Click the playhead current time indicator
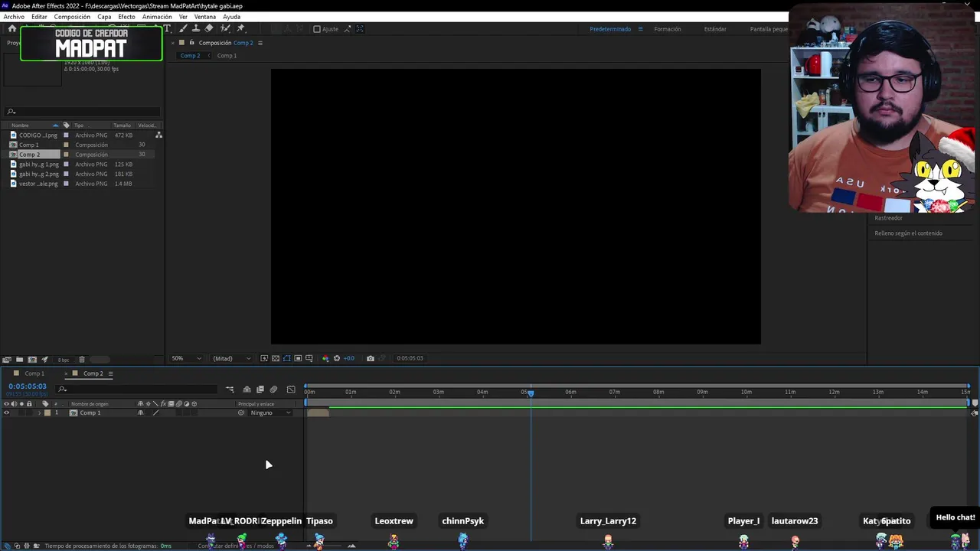Image resolution: width=980 pixels, height=551 pixels. (x=530, y=393)
